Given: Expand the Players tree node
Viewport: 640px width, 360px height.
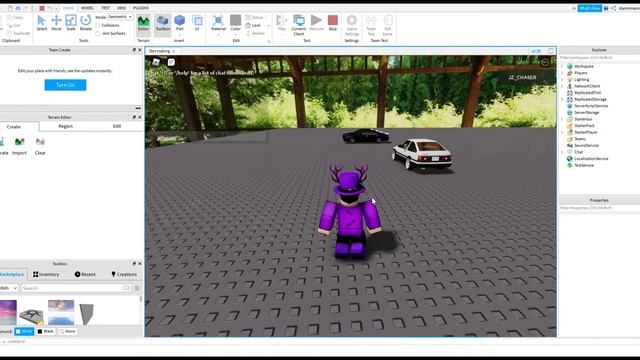Looking at the screenshot, I should pyautogui.click(x=562, y=73).
